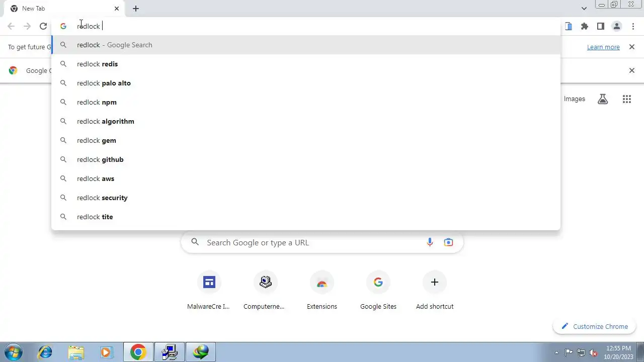Open the Customize Chrome button
Viewport: 644px width, 362px height.
click(594, 326)
